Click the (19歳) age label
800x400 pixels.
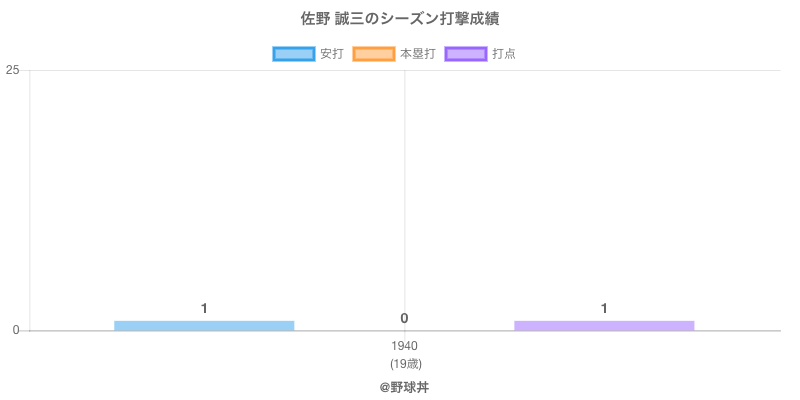(405, 363)
